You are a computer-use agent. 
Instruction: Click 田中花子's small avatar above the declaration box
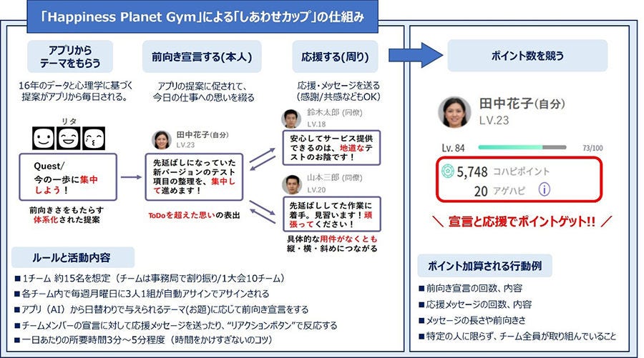coord(162,140)
